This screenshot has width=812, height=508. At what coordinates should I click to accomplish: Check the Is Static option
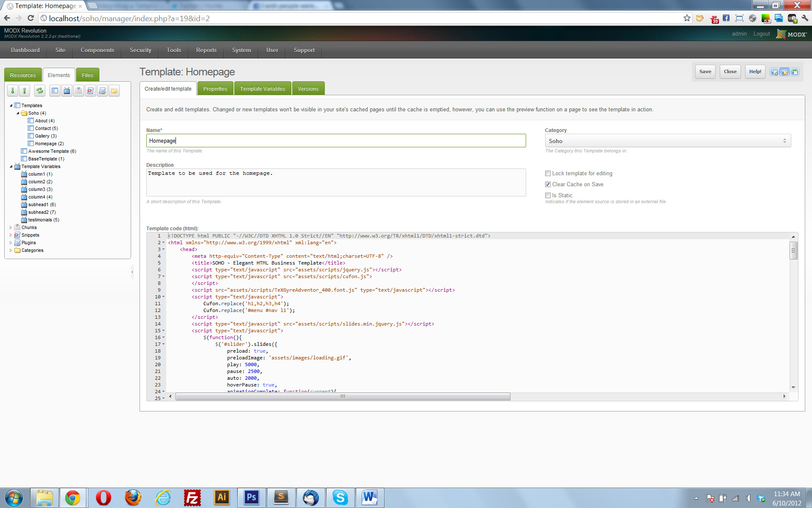[548, 196]
